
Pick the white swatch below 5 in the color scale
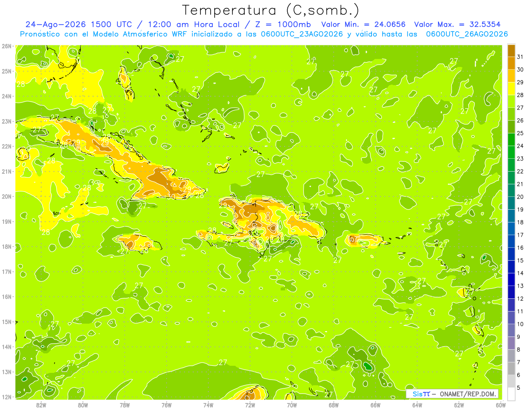[511, 394]
